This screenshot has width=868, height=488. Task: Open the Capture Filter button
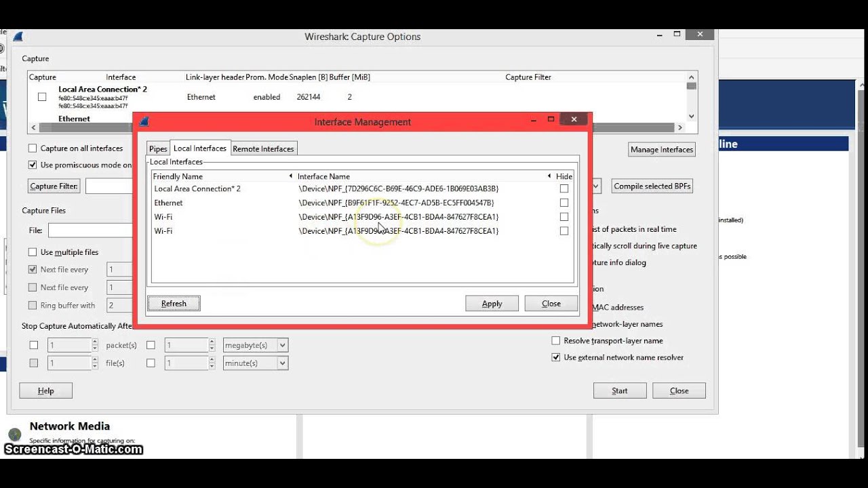54,186
